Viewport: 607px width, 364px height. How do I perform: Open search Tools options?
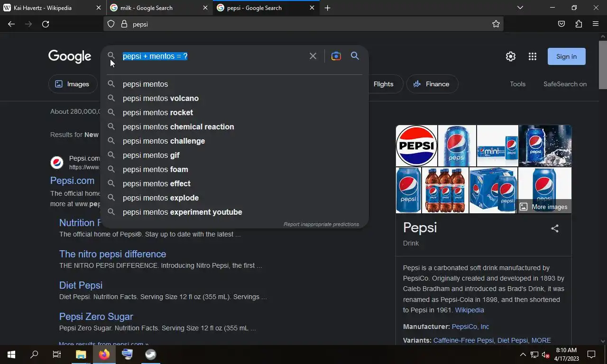517,84
